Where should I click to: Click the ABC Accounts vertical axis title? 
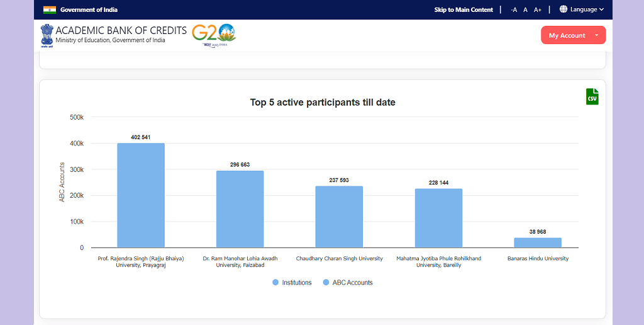click(x=62, y=182)
